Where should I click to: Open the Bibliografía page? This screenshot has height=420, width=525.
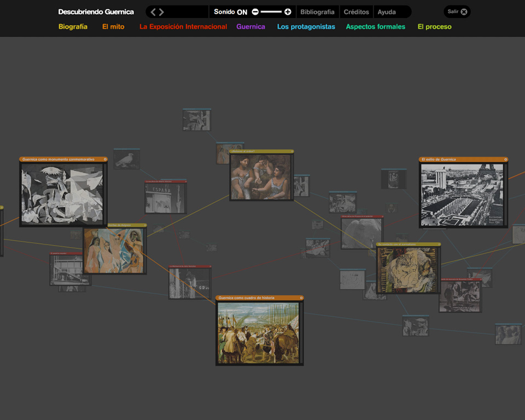(x=317, y=12)
